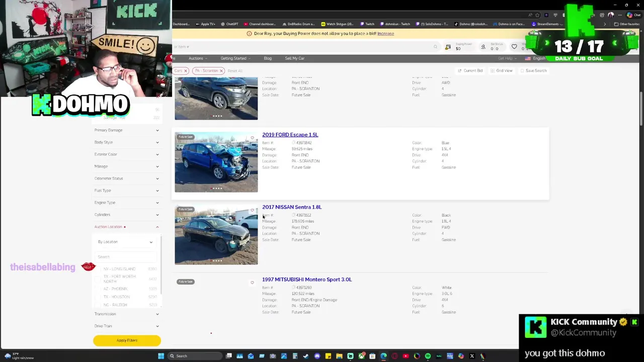Open Steam from the taskbar
The image size is (644, 362).
(x=306, y=356)
